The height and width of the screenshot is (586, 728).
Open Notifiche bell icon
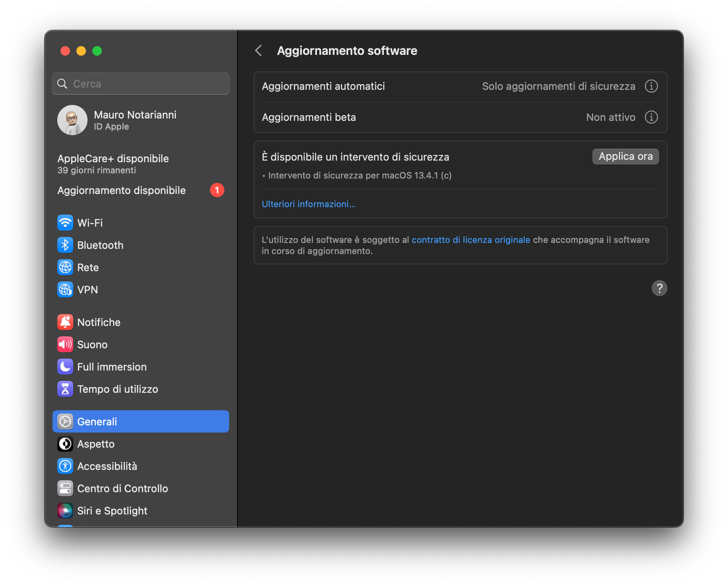(x=65, y=322)
